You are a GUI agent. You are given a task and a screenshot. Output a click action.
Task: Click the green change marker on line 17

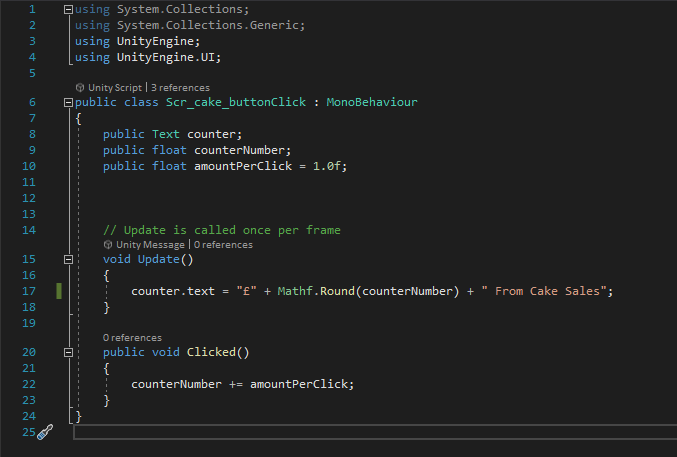[x=59, y=291]
